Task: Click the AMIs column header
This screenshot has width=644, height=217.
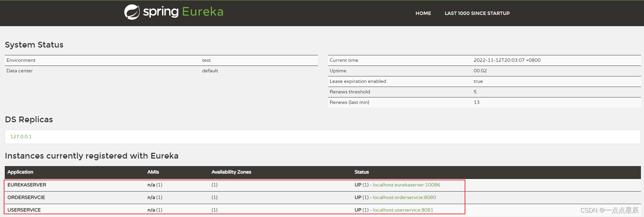Action: (x=153, y=172)
